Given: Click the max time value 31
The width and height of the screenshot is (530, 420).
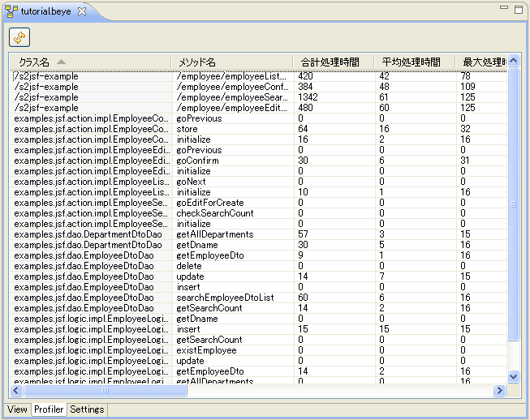Looking at the screenshot, I should [465, 161].
